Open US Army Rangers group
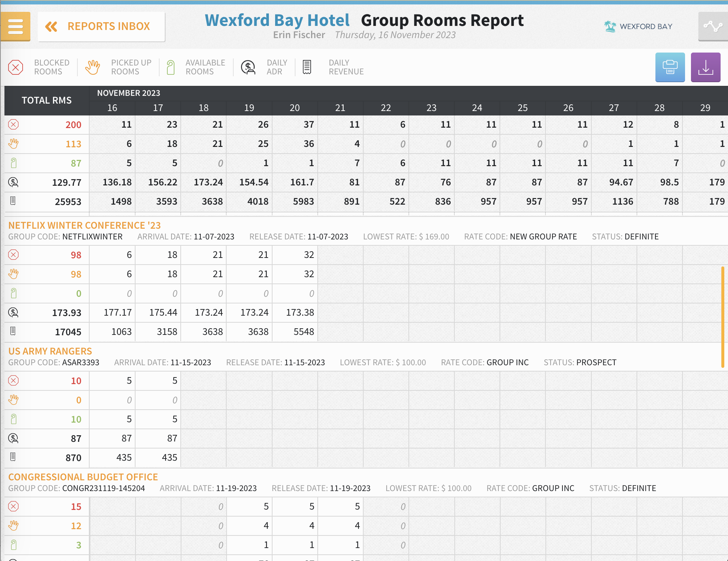This screenshot has width=728, height=561. click(50, 351)
